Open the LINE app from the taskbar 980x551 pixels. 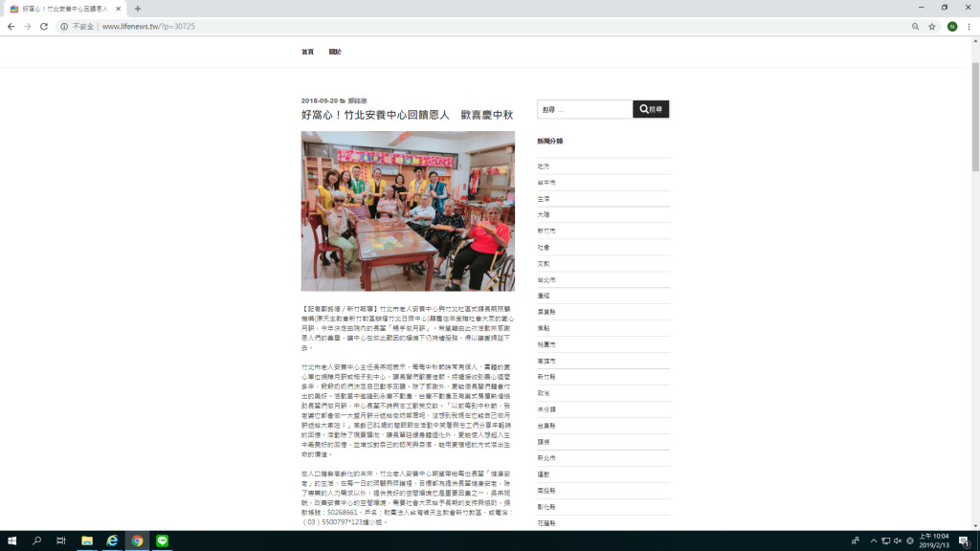163,540
